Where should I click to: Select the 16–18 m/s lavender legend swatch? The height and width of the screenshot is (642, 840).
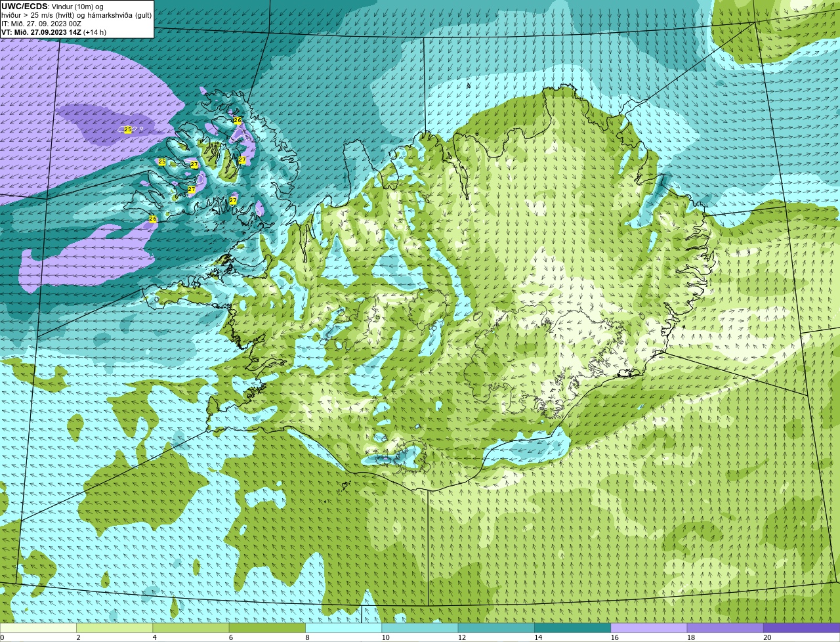coord(649,628)
